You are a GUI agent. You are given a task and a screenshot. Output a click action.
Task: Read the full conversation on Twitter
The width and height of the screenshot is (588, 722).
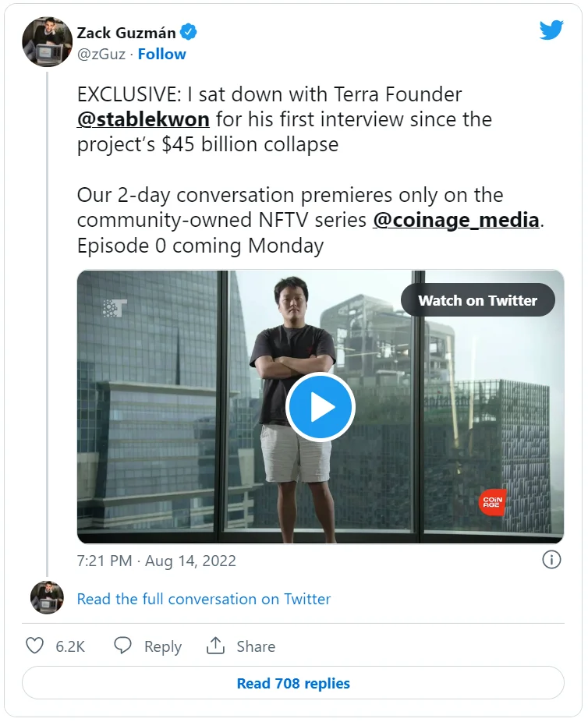(x=204, y=599)
